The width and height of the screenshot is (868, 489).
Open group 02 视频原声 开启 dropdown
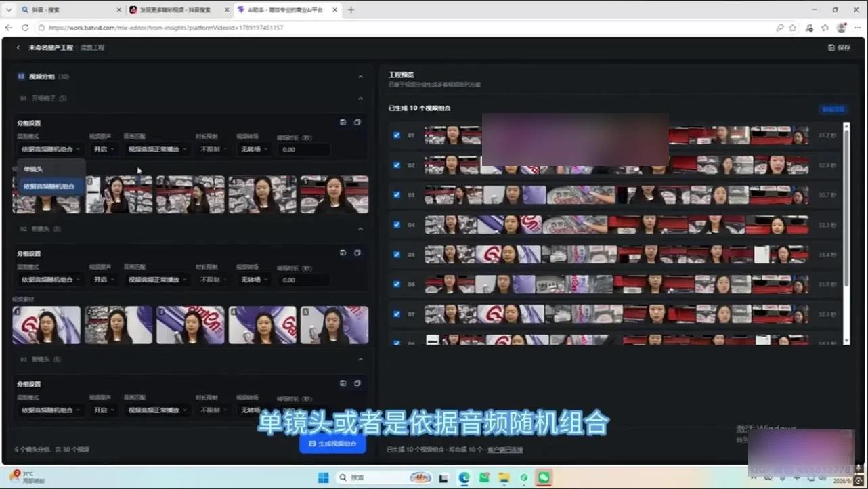coord(104,279)
